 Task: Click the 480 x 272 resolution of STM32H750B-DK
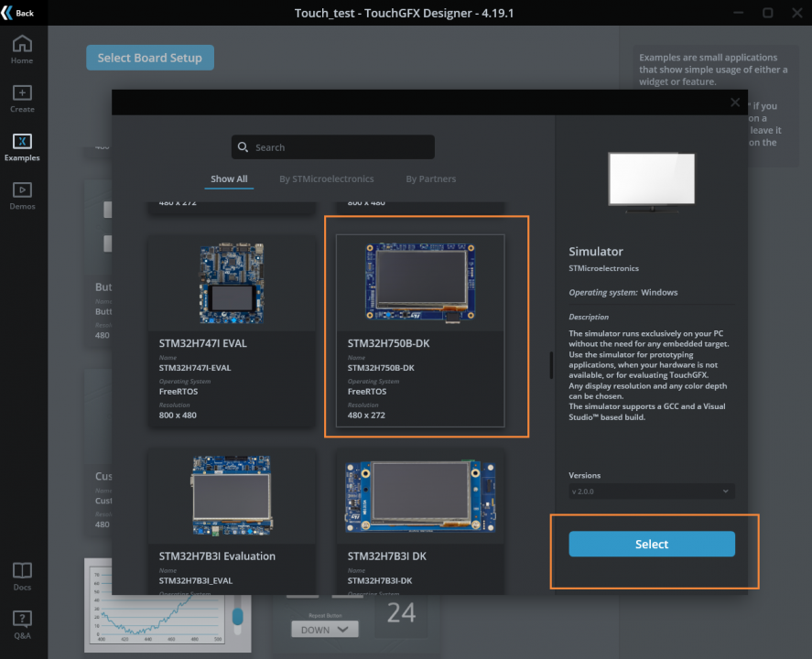point(366,416)
